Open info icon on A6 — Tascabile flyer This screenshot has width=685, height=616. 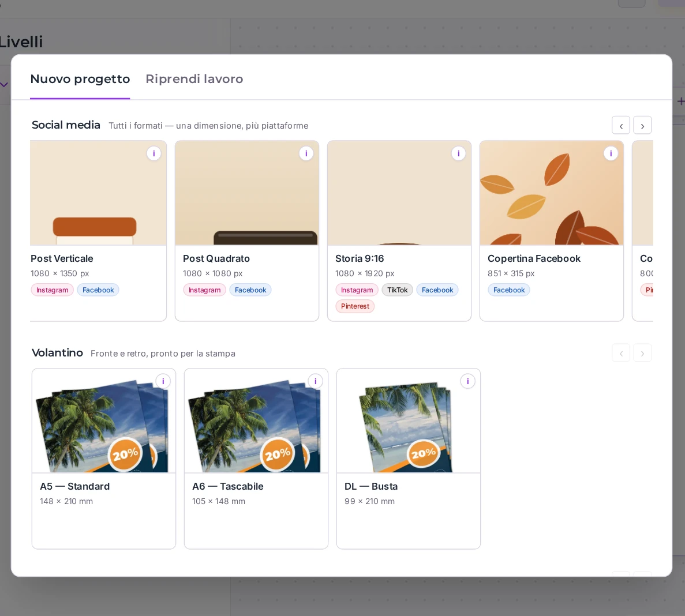click(x=316, y=382)
